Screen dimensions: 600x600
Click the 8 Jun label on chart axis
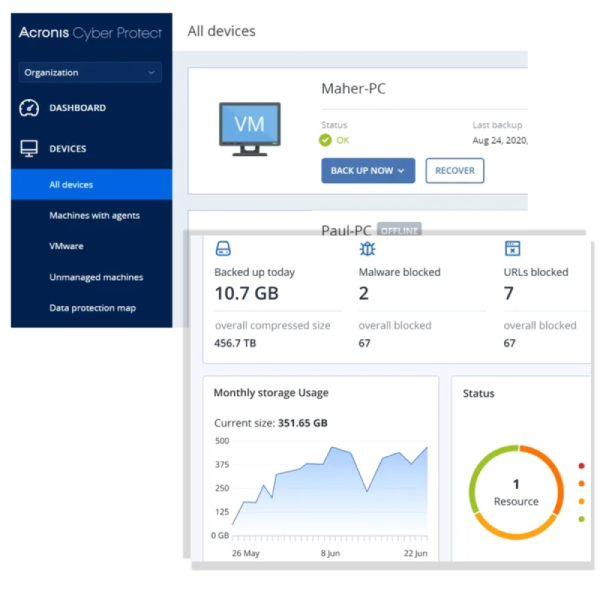pos(330,553)
